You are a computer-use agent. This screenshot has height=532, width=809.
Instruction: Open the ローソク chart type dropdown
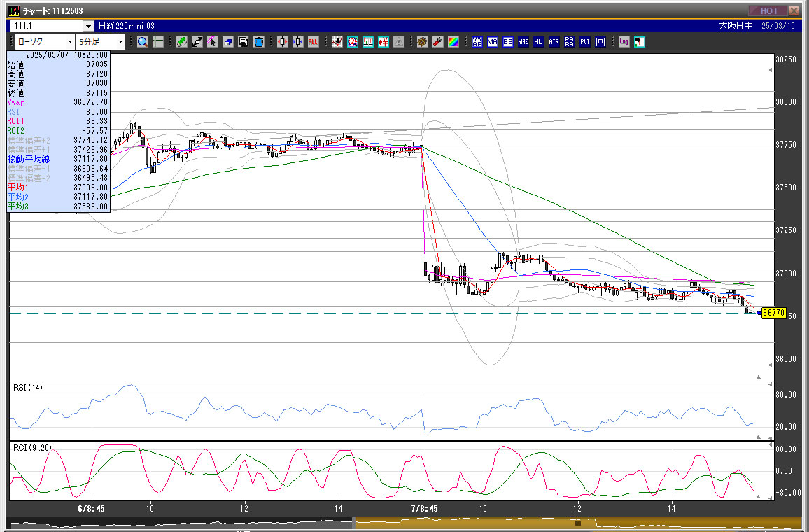pos(45,41)
